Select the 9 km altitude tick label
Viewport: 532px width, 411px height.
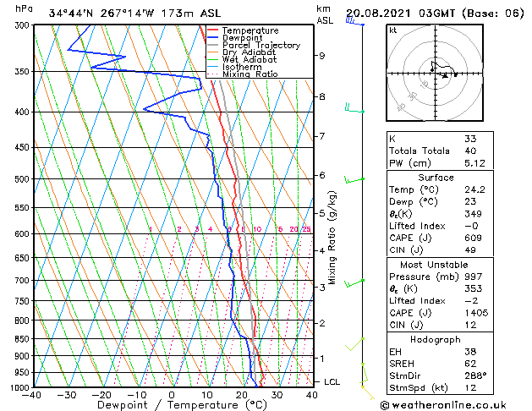[321, 56]
